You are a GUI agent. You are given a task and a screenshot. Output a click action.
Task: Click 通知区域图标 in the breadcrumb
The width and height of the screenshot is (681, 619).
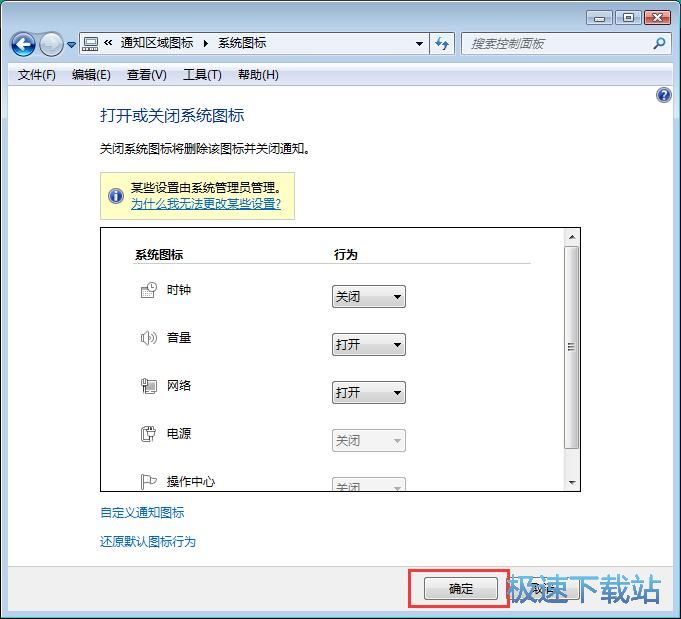click(x=157, y=43)
